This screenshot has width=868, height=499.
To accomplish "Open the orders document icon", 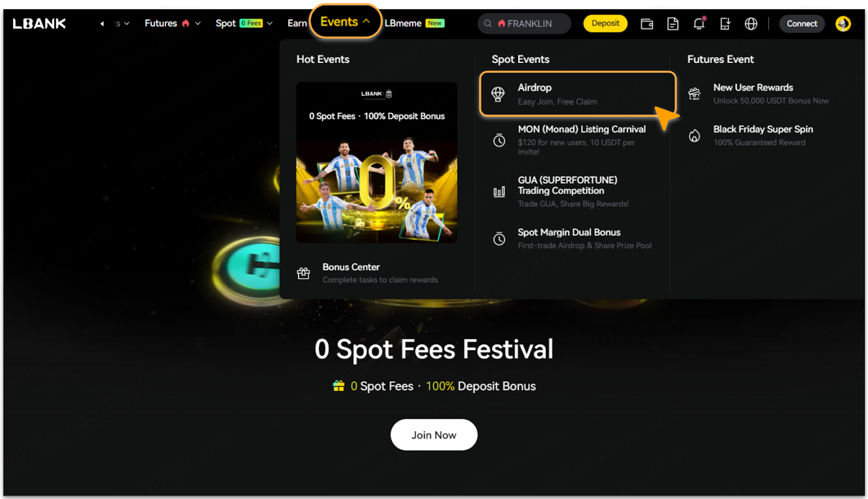I will pos(673,24).
